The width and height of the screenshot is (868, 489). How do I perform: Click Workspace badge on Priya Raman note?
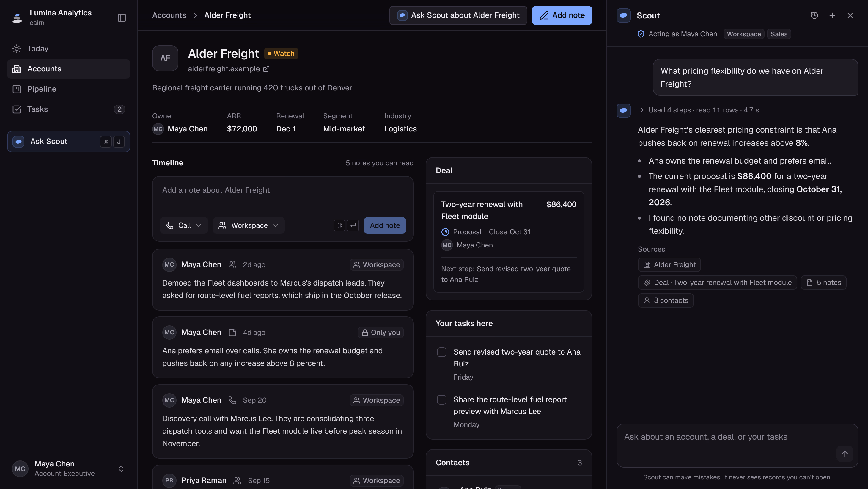tap(376, 481)
